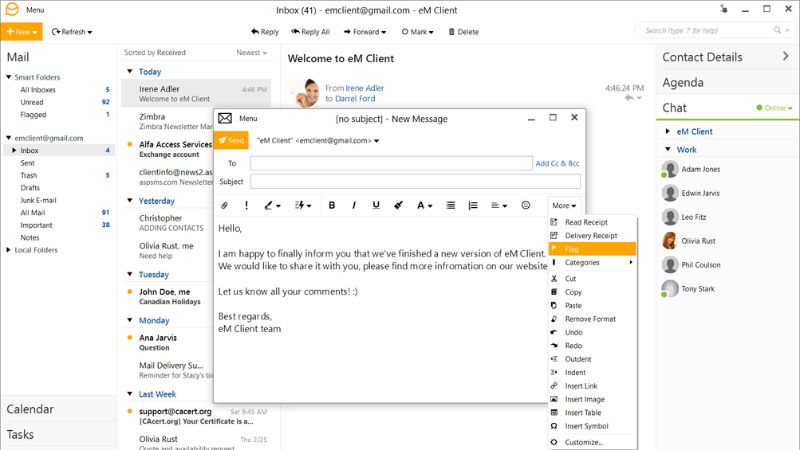Choose Paste from the More menu
Screen dimensions: 800x450
592,305
